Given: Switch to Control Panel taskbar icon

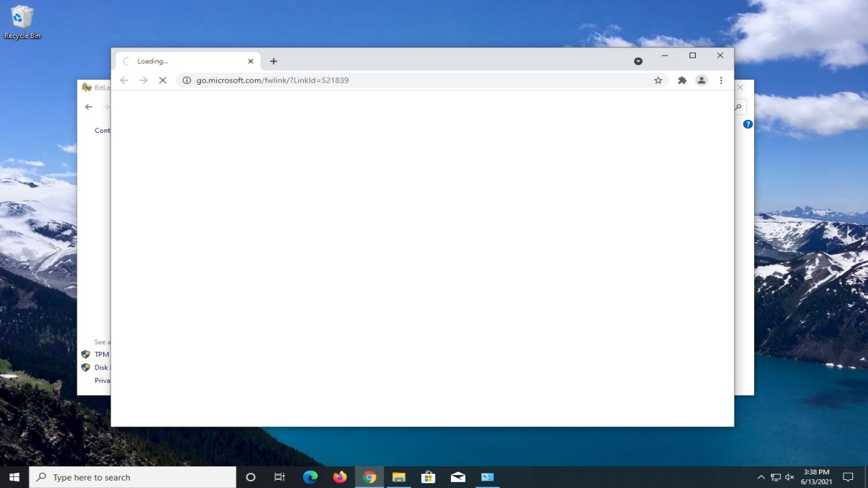Looking at the screenshot, I should (488, 477).
